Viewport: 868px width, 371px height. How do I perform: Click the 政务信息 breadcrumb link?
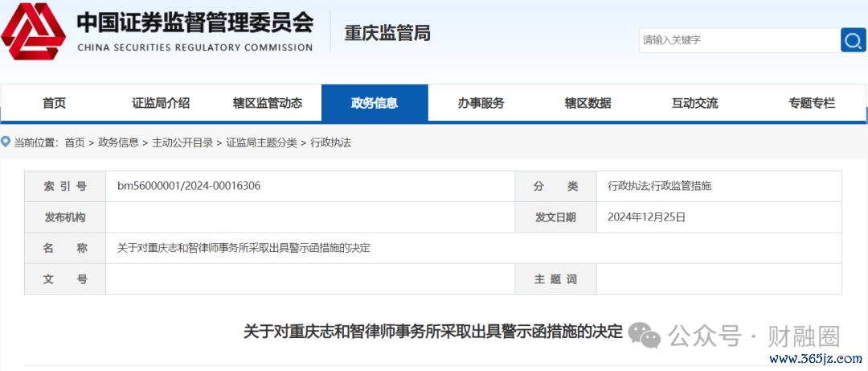pos(118,142)
